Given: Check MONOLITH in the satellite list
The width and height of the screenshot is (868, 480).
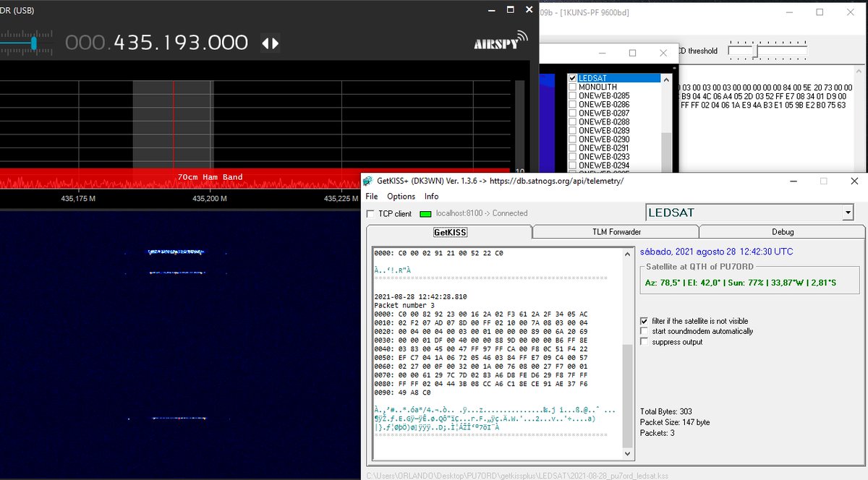Looking at the screenshot, I should click(573, 87).
